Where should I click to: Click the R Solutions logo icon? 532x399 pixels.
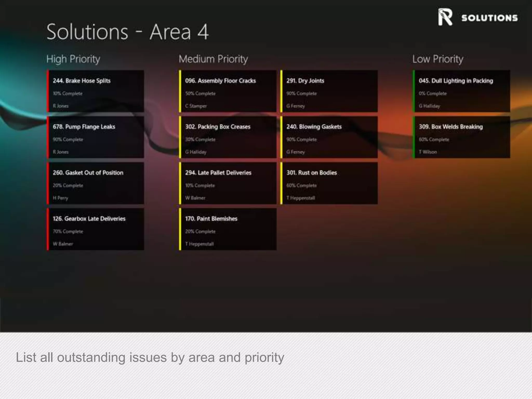(x=445, y=17)
